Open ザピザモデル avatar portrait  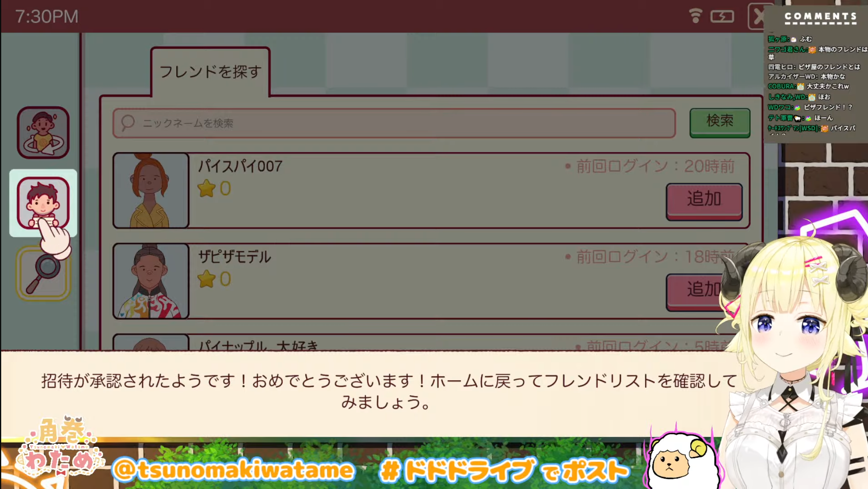pos(151,281)
